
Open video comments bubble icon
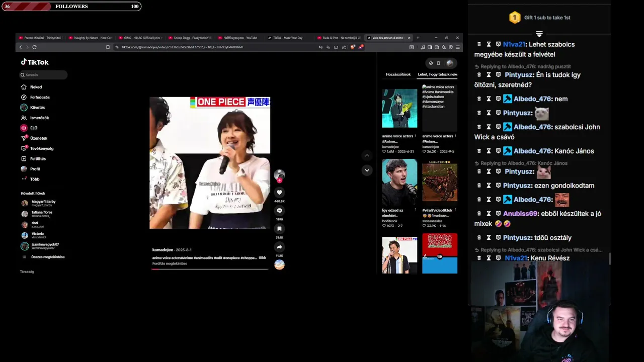[x=279, y=211]
